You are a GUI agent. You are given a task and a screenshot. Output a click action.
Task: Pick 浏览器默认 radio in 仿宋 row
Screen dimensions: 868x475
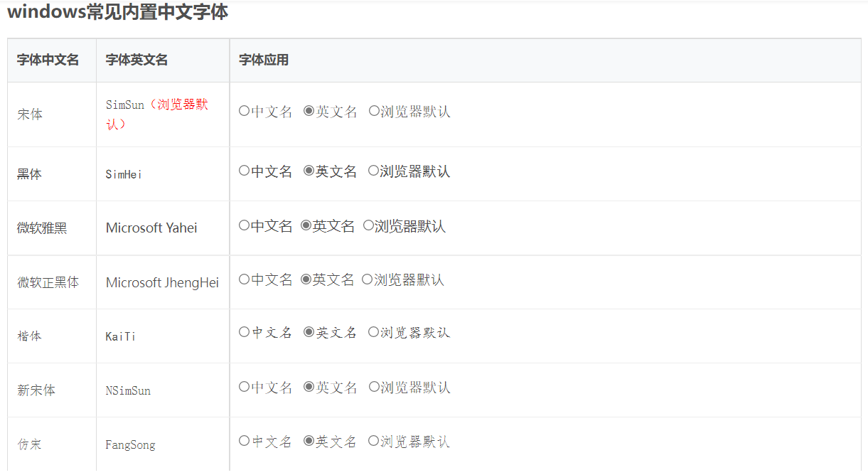pos(373,441)
